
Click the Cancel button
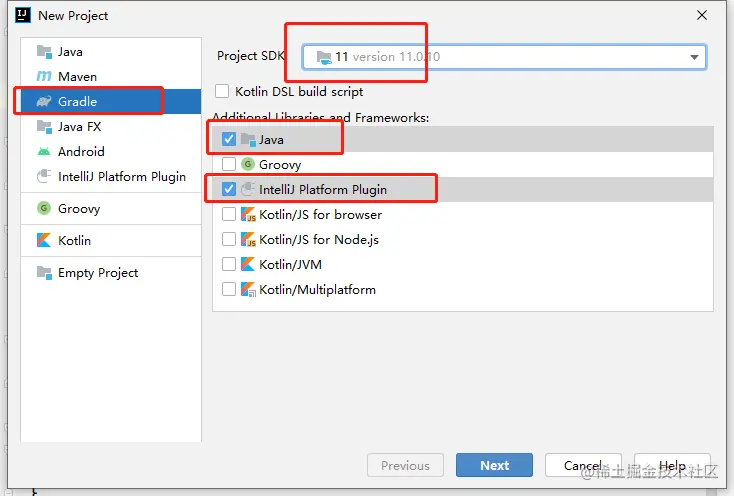583,465
